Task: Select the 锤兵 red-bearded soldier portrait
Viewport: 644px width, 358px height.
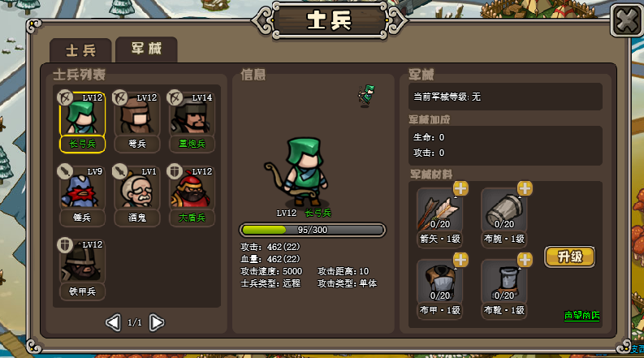Action: click(82, 188)
